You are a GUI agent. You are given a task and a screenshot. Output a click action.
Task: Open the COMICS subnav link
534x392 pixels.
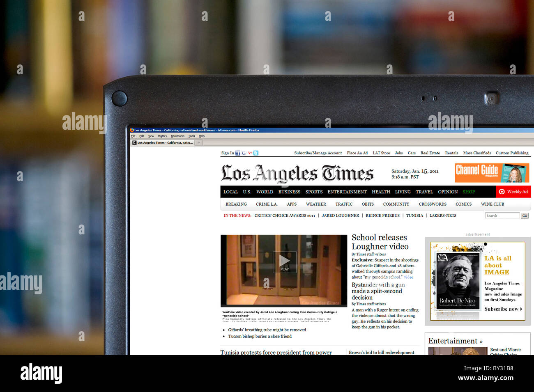(x=463, y=204)
